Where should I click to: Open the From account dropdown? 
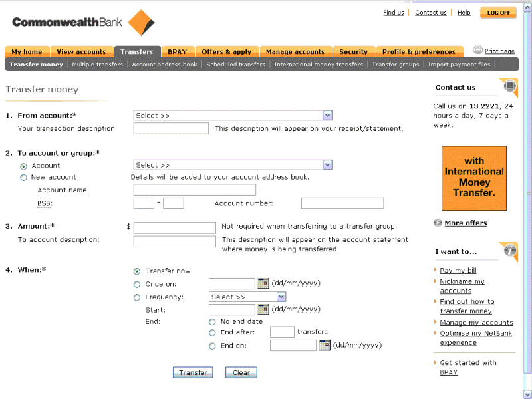232,116
